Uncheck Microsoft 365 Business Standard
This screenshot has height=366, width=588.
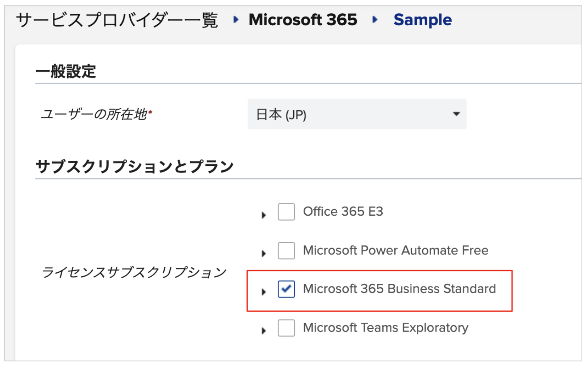pos(286,289)
